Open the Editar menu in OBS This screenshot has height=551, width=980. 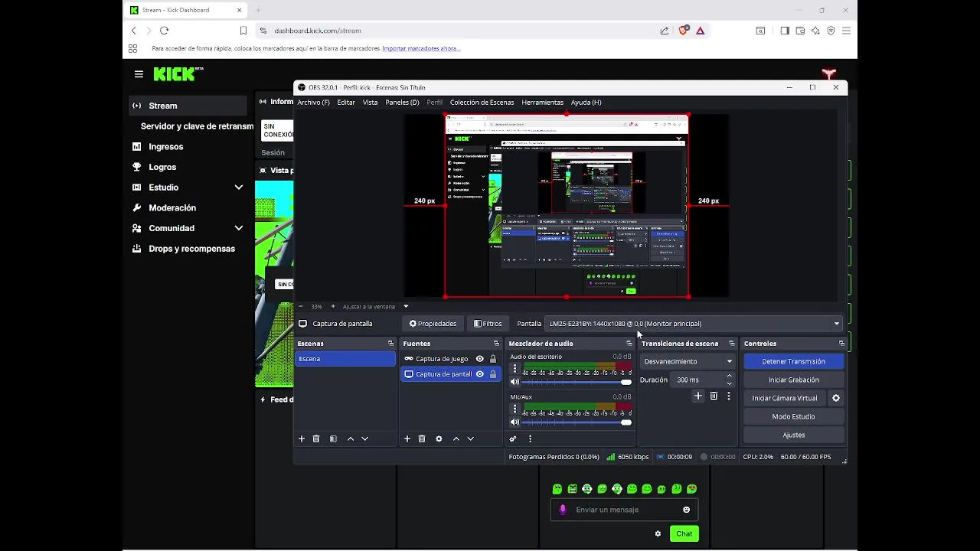346,102
